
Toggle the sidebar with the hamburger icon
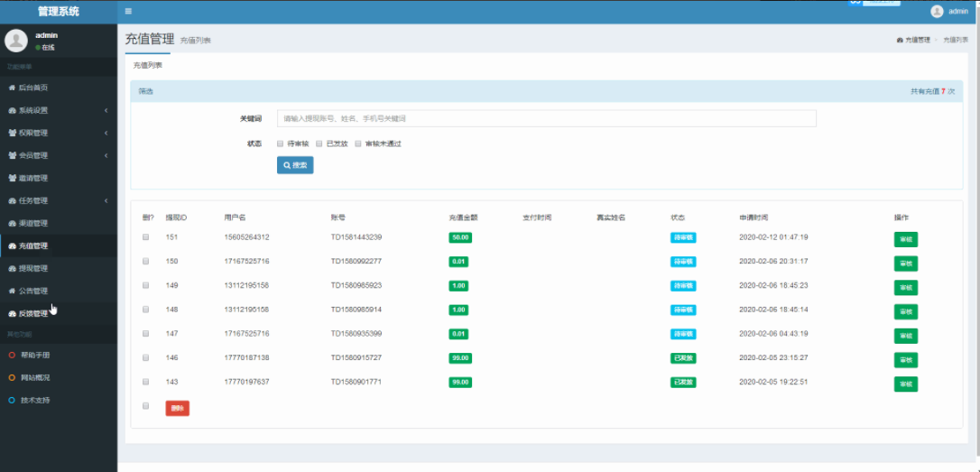pos(128,12)
